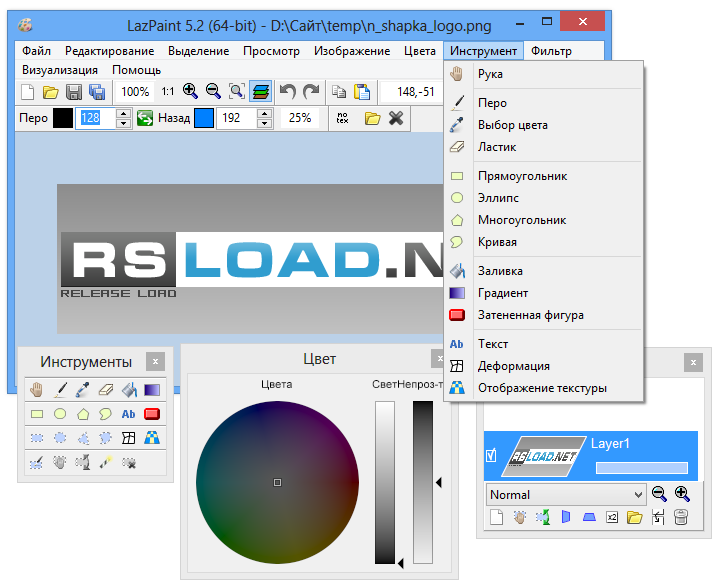Toggle Layer1 visibility checkbox
This screenshot has width=727, height=587.
[x=491, y=456]
